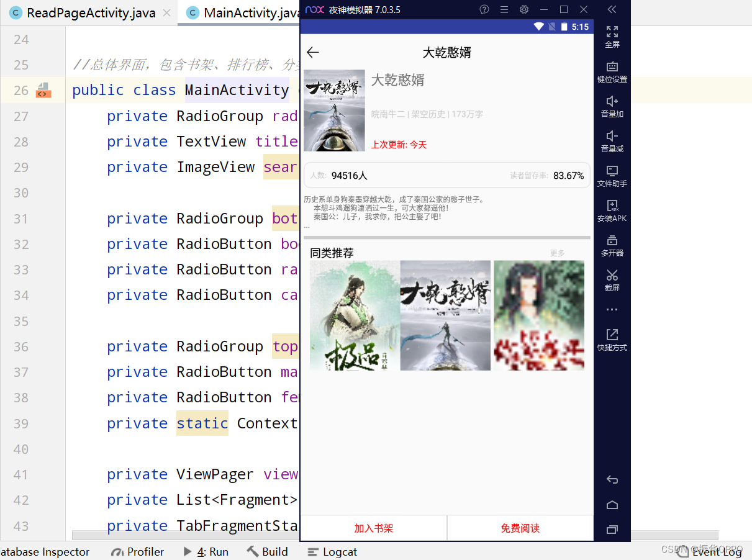Open Nox emulator settings gear
Image resolution: width=752 pixels, height=560 pixels.
(524, 9)
